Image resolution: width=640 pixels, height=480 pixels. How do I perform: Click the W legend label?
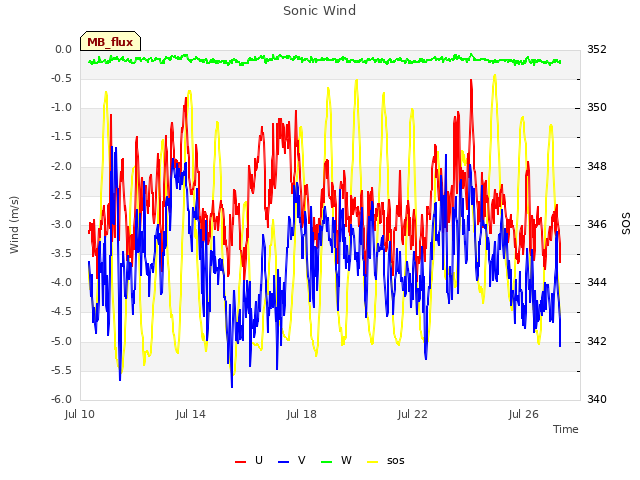pyautogui.click(x=346, y=460)
